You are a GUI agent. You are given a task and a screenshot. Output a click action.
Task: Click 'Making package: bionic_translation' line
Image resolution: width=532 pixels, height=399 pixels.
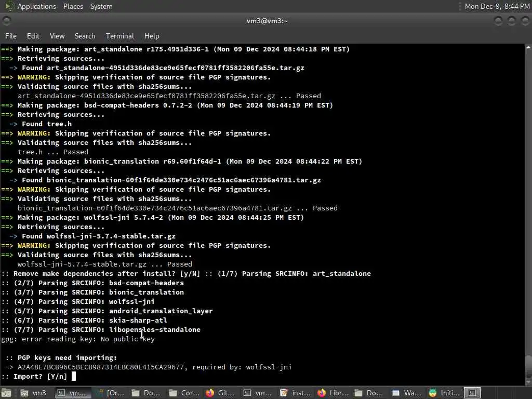coord(181,162)
